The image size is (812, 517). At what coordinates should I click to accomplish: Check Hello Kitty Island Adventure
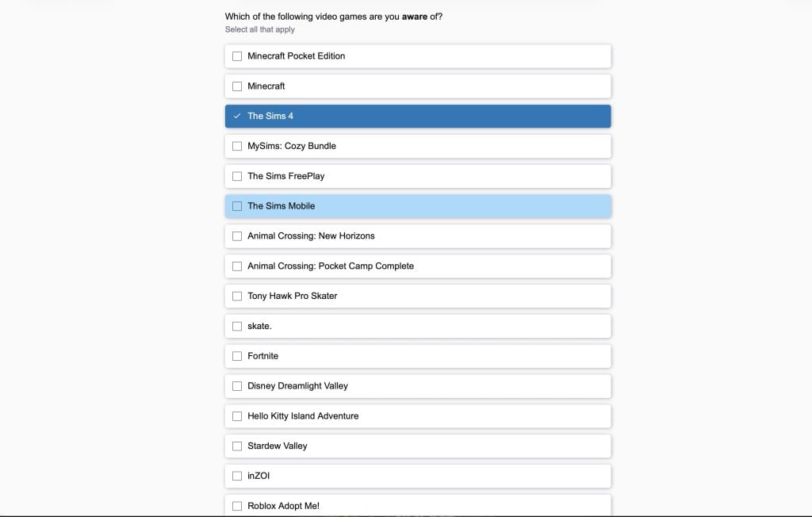[237, 416]
